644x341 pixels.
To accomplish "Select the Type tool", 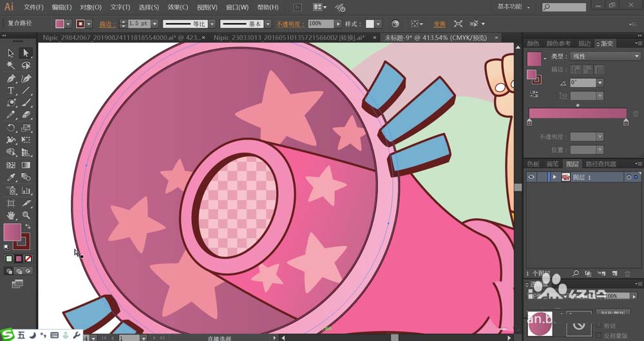I will pos(11,90).
